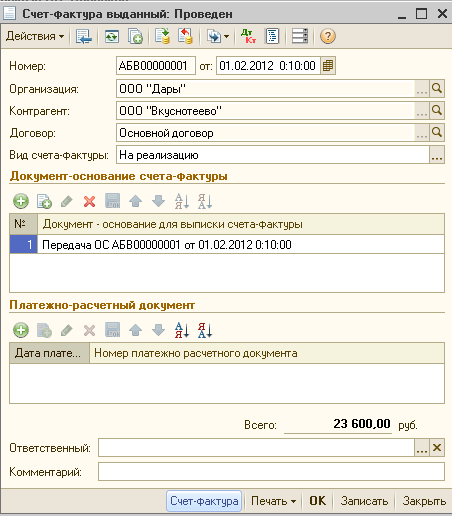Screen dimensions: 452x516
Task: Add row in Документ-основание table
Action: 21,201
